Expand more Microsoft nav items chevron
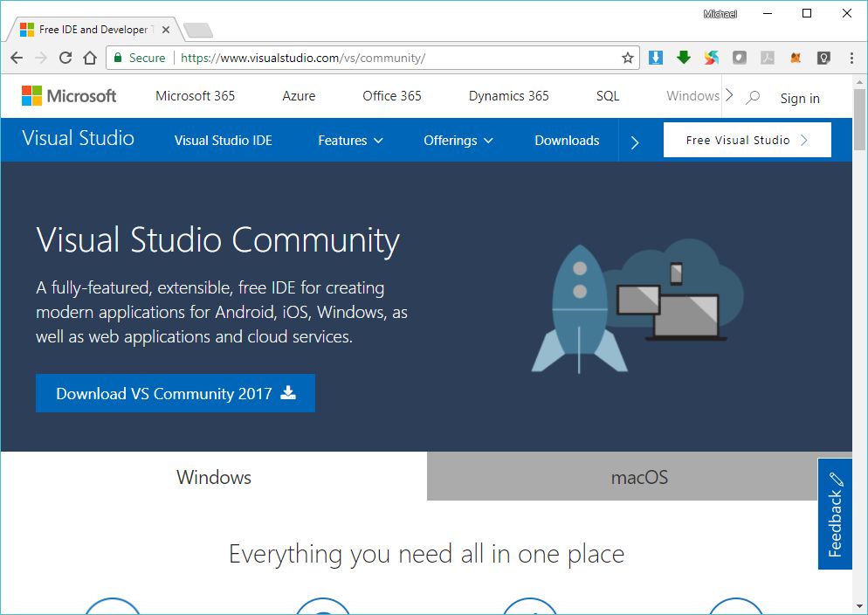This screenshot has width=868, height=615. click(729, 96)
